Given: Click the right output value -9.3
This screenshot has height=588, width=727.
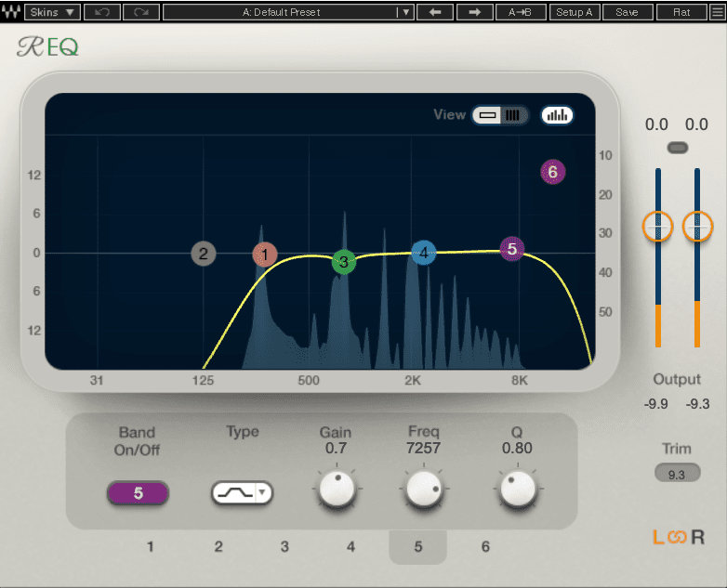Looking at the screenshot, I should [x=697, y=404].
